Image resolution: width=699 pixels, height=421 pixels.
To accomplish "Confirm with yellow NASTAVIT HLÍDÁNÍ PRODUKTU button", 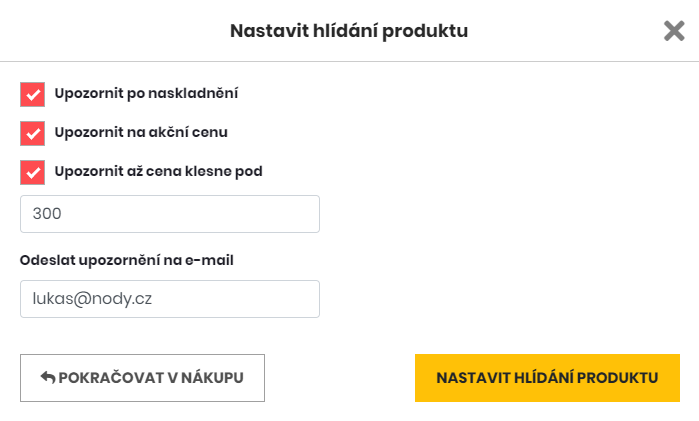I will [x=547, y=378].
